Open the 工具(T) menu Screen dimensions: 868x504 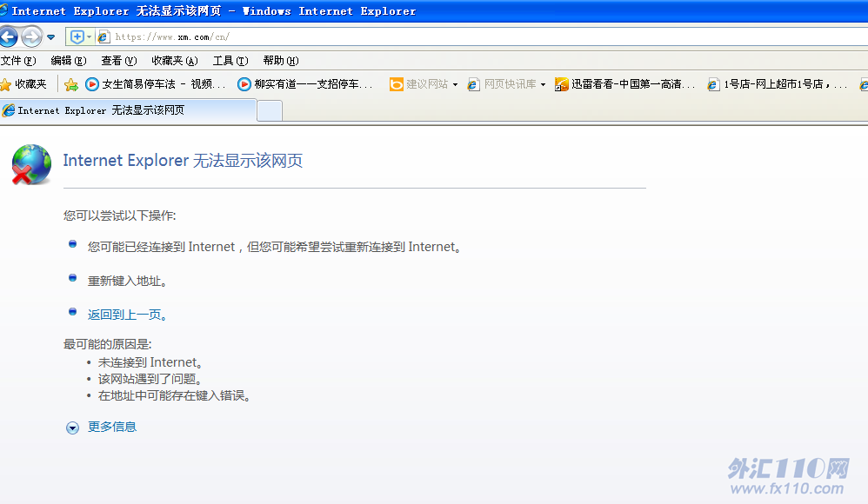[x=230, y=61]
